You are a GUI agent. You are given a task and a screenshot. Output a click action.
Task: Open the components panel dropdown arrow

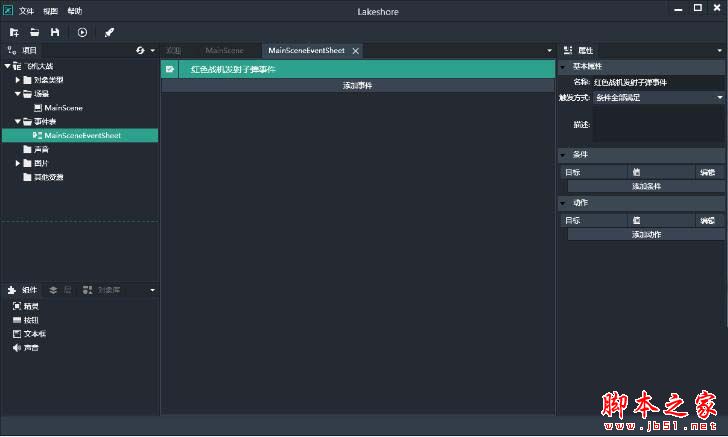click(x=153, y=290)
